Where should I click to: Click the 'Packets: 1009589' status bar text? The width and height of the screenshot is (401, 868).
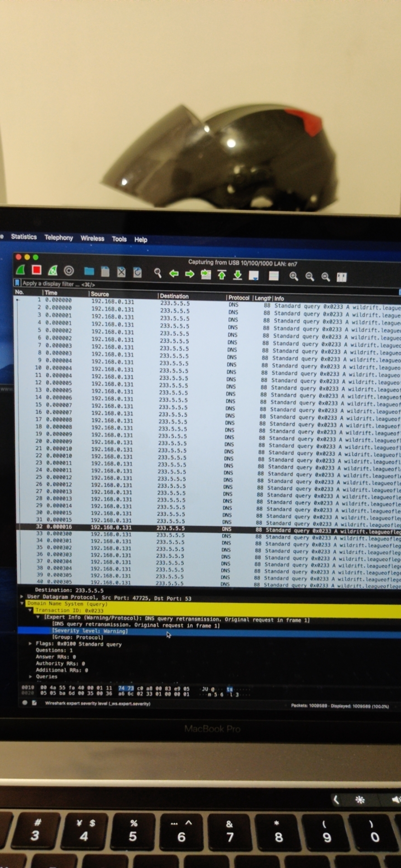click(x=310, y=706)
